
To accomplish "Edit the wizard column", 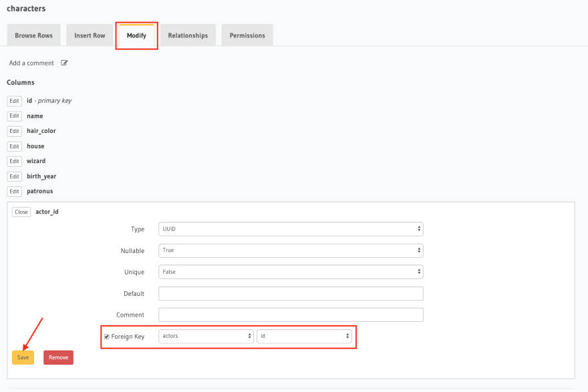I will click(x=14, y=161).
